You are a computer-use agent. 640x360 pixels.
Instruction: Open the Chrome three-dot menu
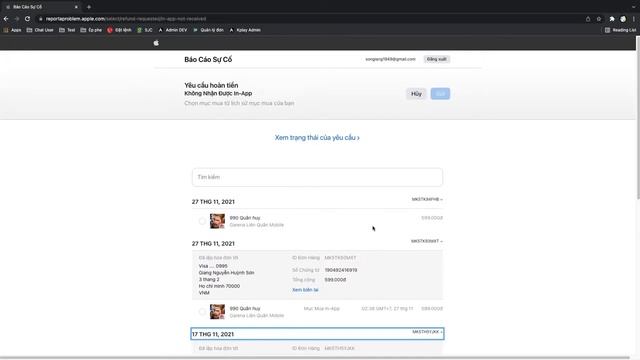click(633, 19)
